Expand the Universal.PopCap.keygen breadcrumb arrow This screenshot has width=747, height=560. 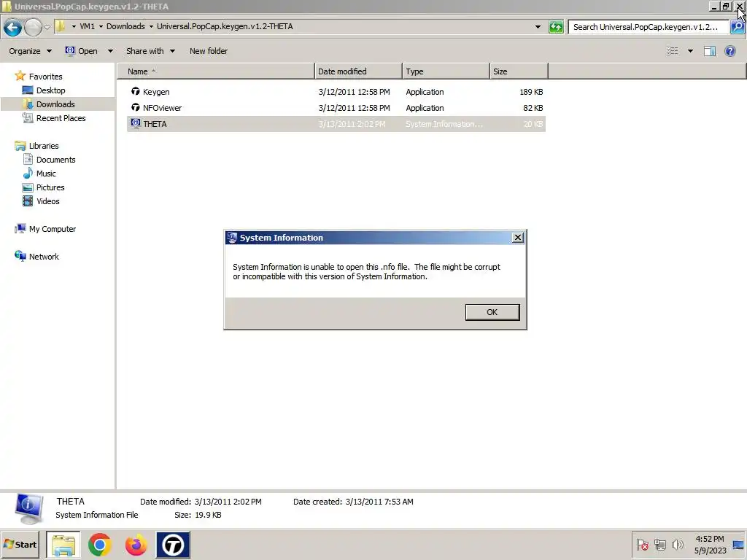point(151,27)
